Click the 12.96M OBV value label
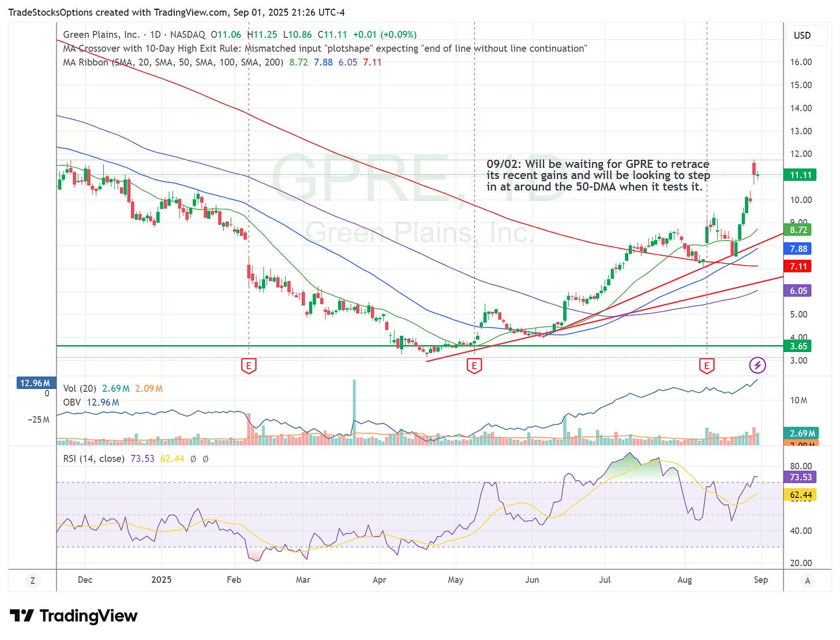This screenshot has width=840, height=640. 35,383
